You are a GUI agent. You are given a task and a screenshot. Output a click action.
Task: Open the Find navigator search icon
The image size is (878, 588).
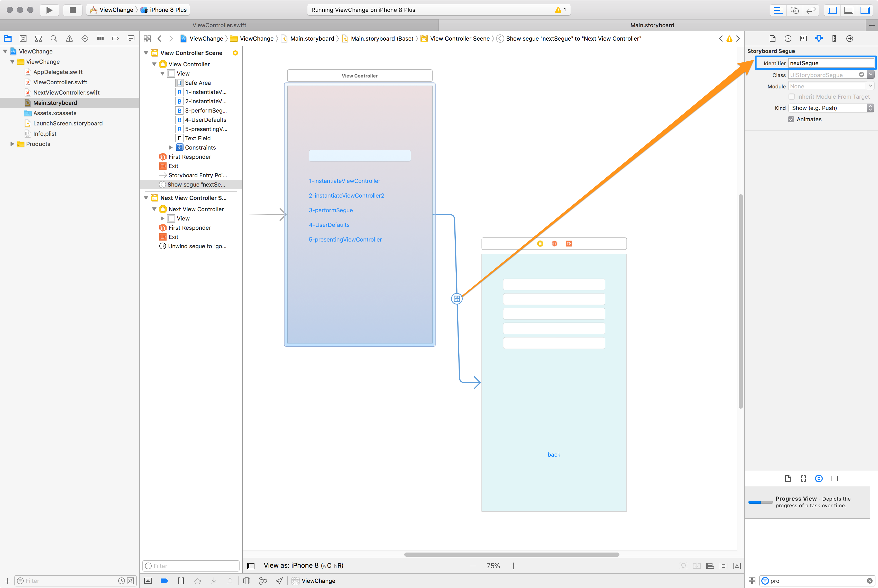(x=54, y=38)
